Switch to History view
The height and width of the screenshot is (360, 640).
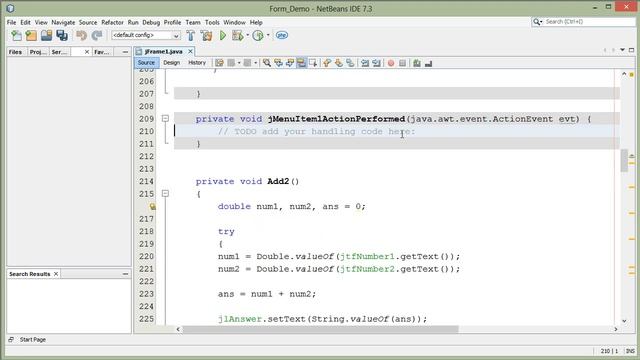(x=197, y=63)
